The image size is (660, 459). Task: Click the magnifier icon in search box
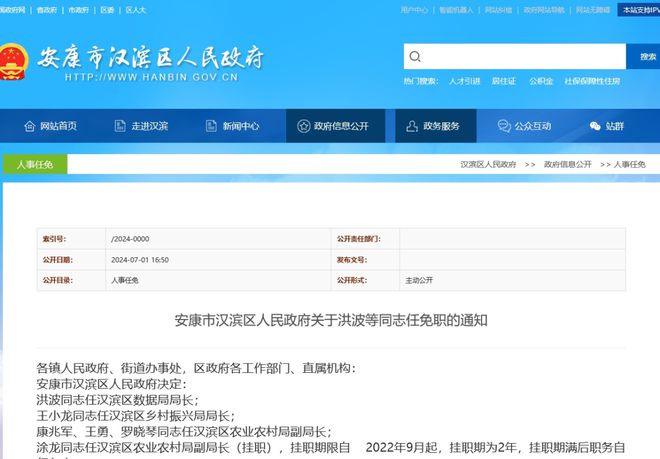click(415, 56)
